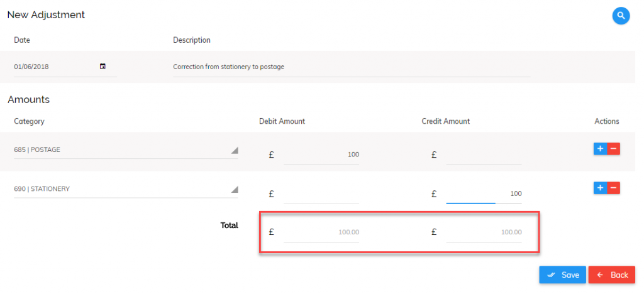Image resolution: width=644 pixels, height=294 pixels.
Task: Select the total credit amount field
Action: (484, 232)
